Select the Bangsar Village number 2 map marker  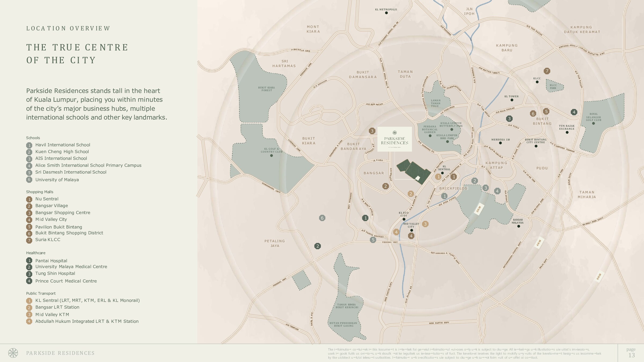tap(386, 186)
